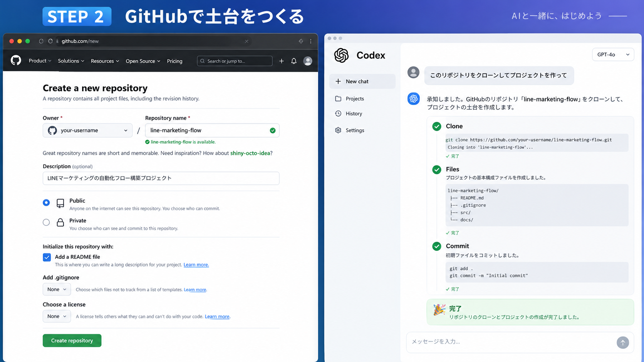Open Projects in Codex sidebar

355,98
